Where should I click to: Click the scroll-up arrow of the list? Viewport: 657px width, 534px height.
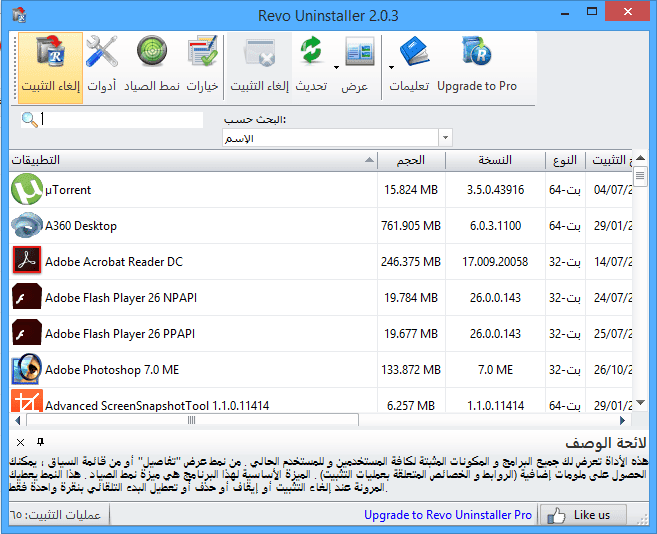click(640, 158)
